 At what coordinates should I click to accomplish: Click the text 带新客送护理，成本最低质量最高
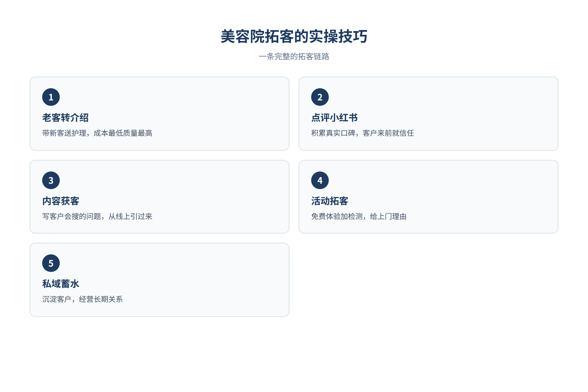pos(97,133)
